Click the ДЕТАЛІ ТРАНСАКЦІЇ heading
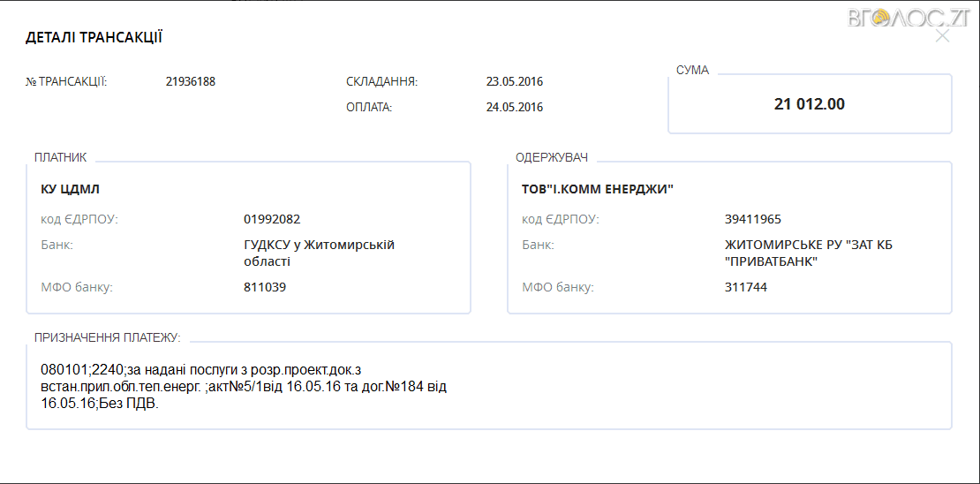 click(94, 37)
